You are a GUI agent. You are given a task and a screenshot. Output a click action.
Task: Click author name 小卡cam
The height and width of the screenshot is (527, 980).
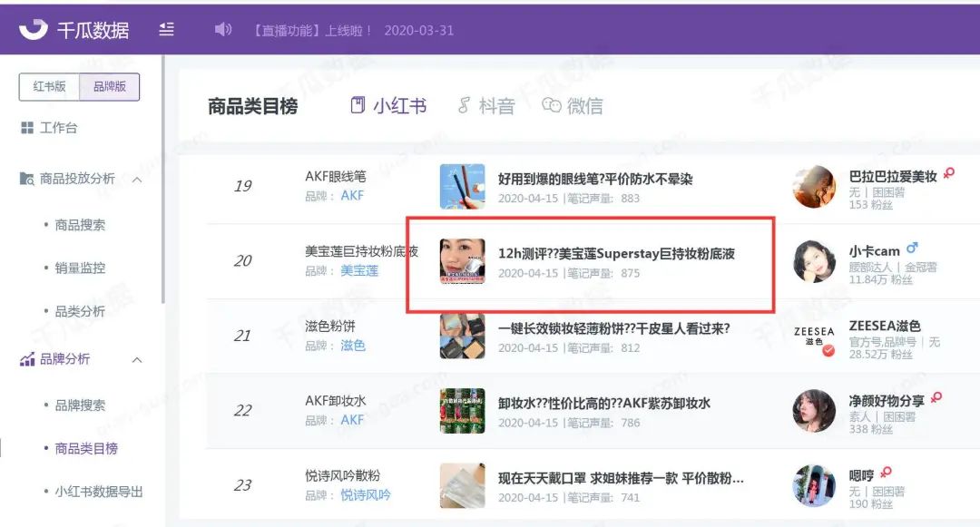[875, 251]
